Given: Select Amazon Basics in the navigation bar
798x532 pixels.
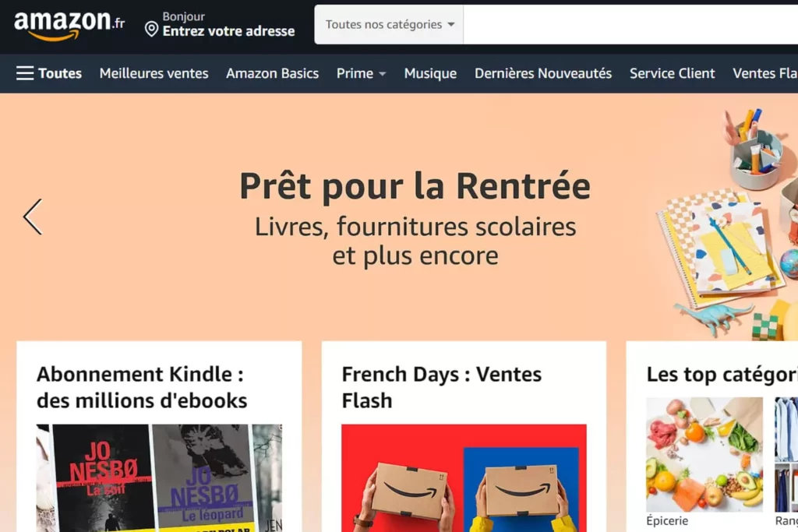Looking at the screenshot, I should coord(272,73).
